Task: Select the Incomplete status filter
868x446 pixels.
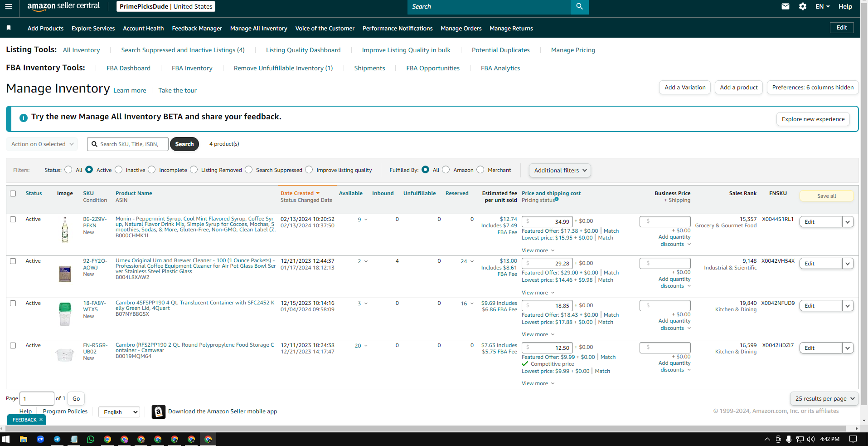Action: click(x=152, y=170)
